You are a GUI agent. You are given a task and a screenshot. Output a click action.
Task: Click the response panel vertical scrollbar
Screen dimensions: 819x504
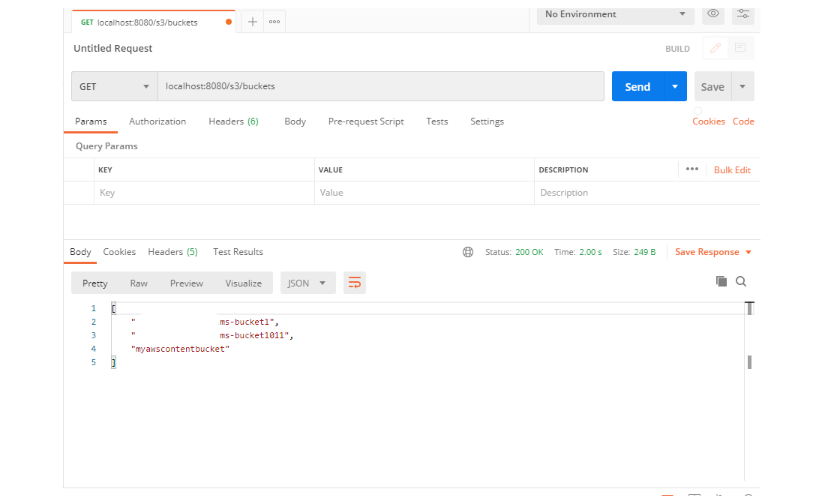pos(749,362)
